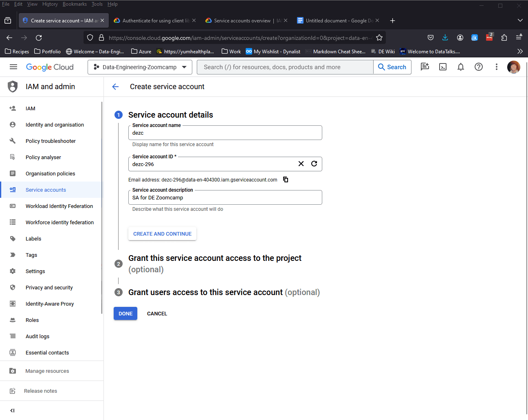Click the Google account profile avatar
Image resolution: width=528 pixels, height=420 pixels.
click(x=514, y=67)
